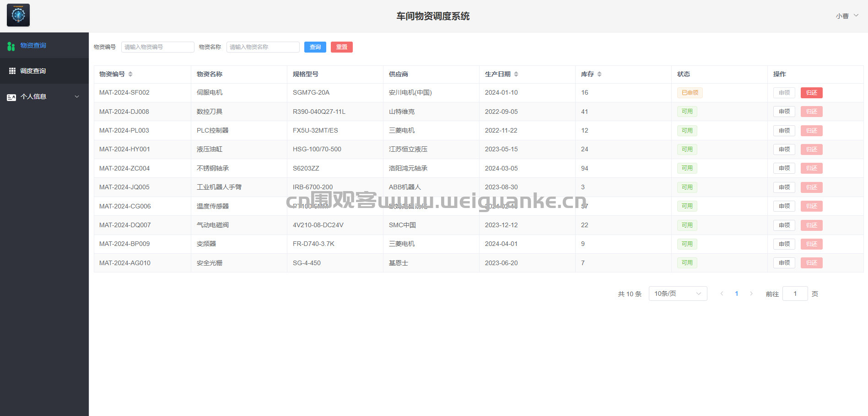Click 归还 for MAT-2024-SF002

(812, 93)
